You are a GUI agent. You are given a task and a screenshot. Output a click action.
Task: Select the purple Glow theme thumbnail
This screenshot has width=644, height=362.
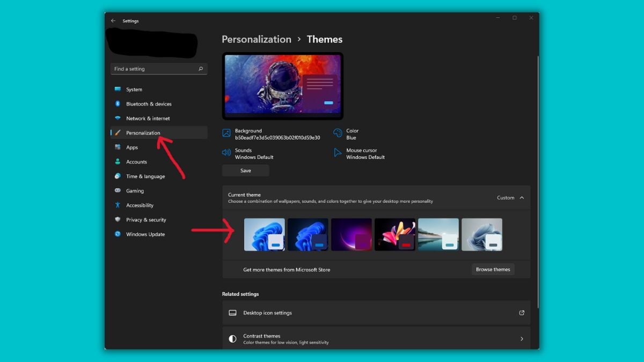click(352, 234)
